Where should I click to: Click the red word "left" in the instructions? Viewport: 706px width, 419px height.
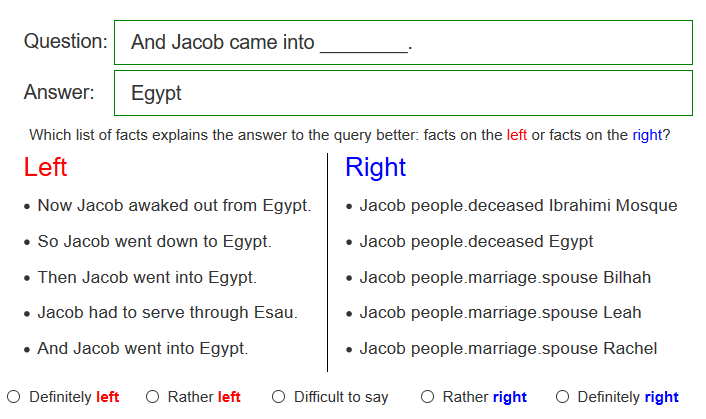516,134
